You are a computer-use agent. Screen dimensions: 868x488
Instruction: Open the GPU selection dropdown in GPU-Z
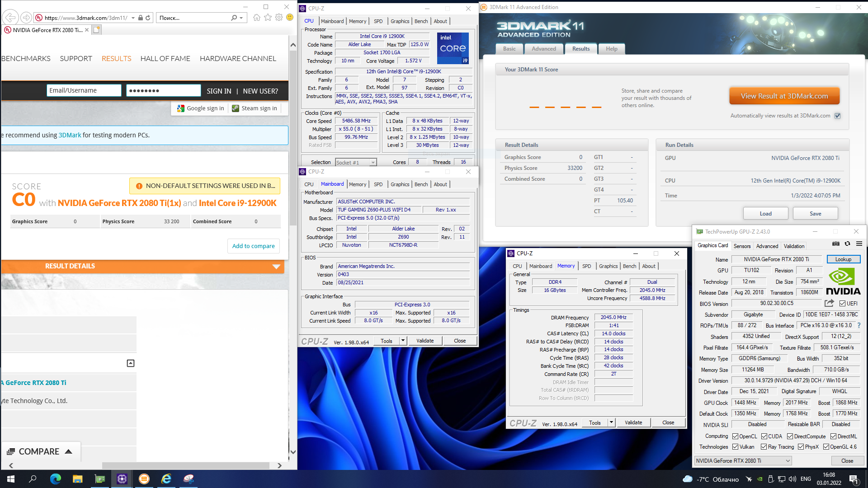point(743,461)
